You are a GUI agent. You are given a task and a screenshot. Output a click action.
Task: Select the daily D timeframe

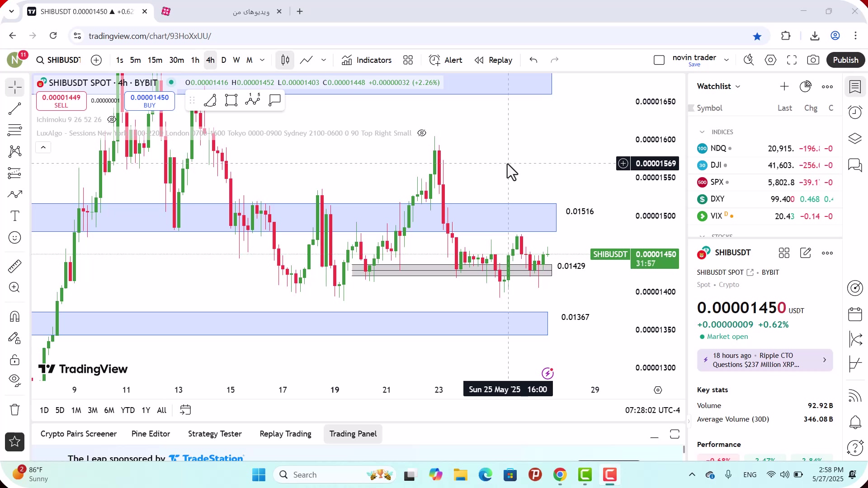click(x=224, y=60)
